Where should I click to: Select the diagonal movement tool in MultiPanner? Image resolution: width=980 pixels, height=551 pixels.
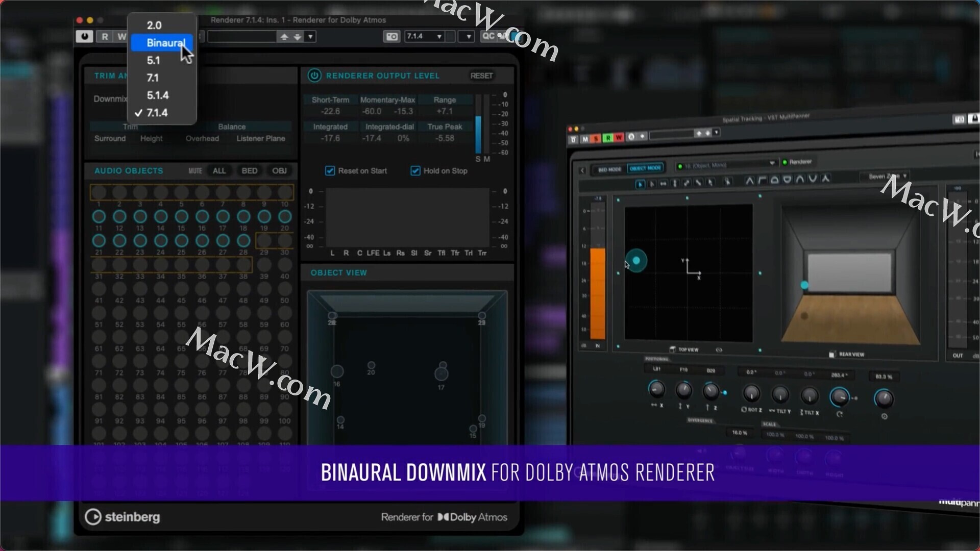687,183
